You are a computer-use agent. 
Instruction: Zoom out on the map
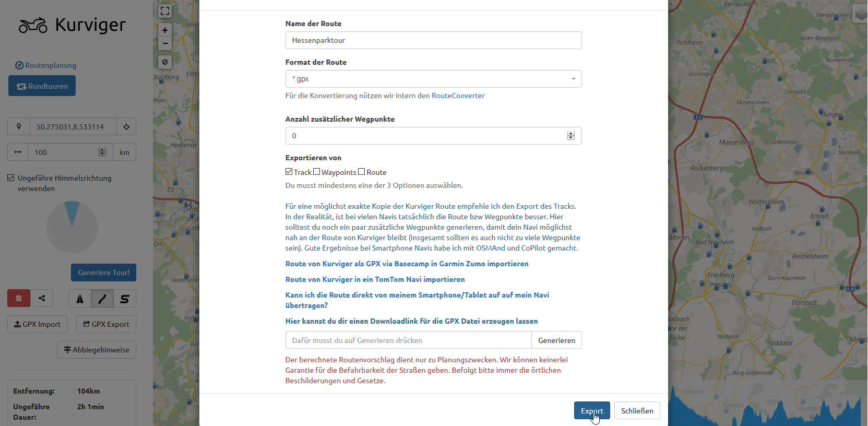pos(165,44)
